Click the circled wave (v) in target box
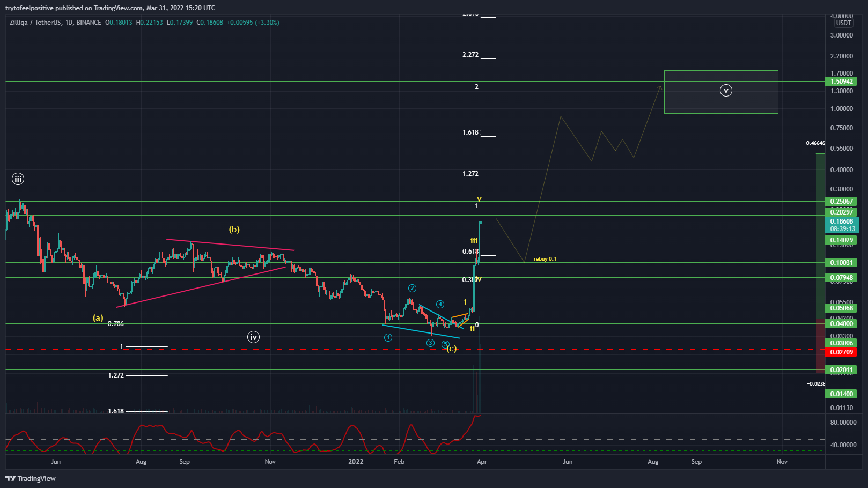This screenshot has height=488, width=868. (x=726, y=91)
